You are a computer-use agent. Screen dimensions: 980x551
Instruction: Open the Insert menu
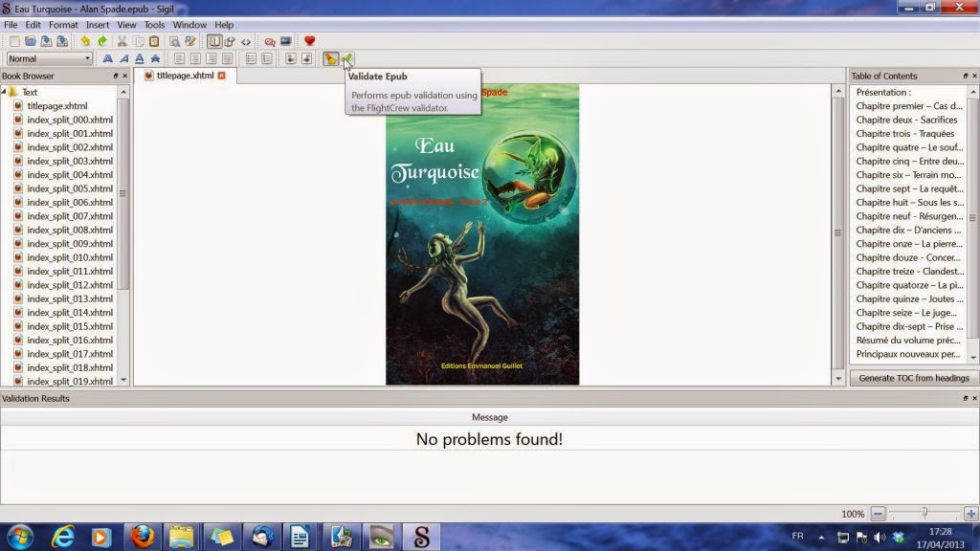pyautogui.click(x=98, y=25)
